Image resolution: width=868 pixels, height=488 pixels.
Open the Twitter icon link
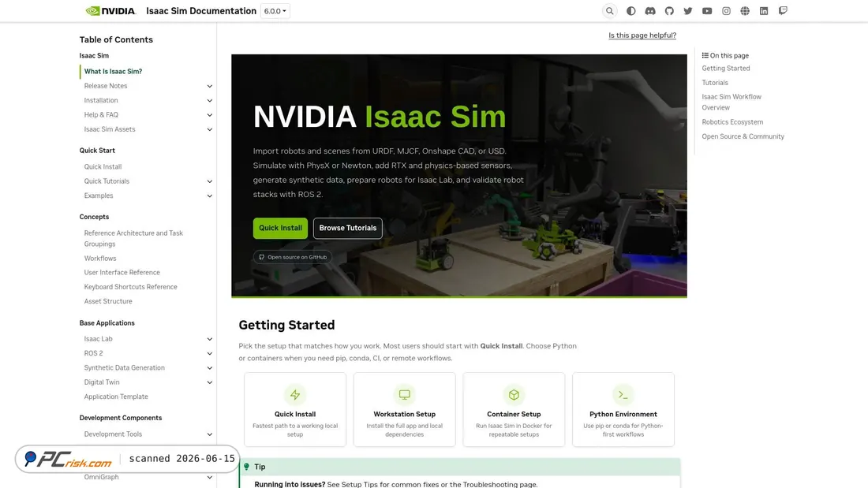(688, 11)
